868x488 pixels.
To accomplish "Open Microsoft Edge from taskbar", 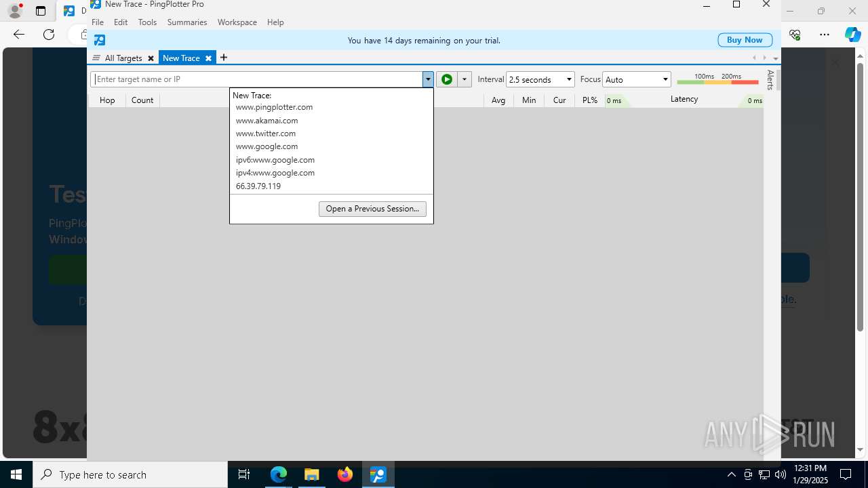I will [x=279, y=474].
